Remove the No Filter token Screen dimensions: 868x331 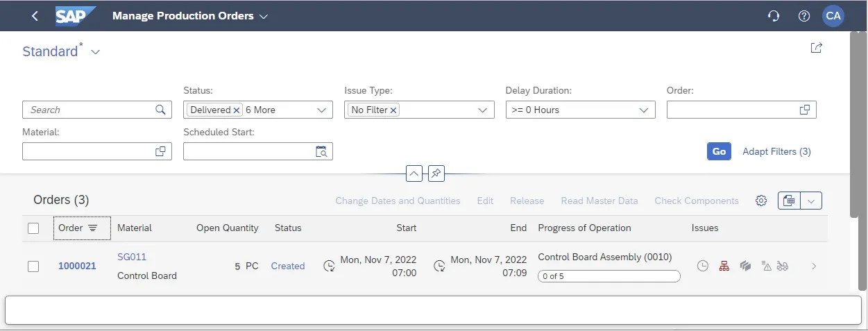[x=393, y=110]
